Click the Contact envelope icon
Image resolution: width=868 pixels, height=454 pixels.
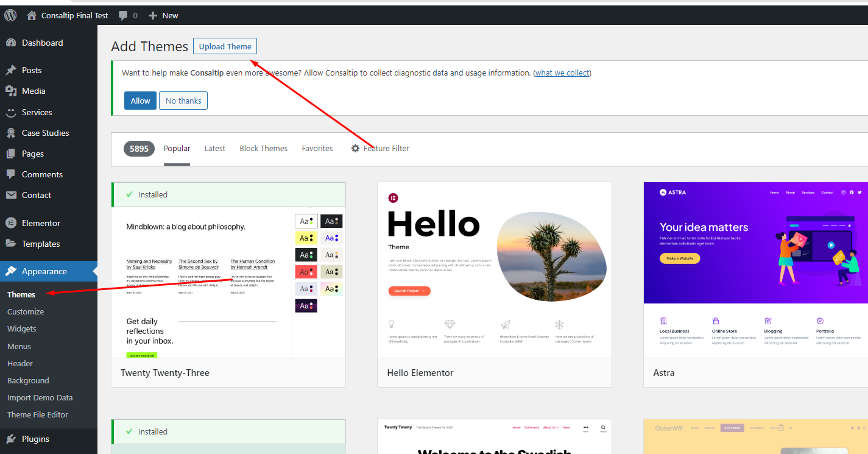[x=11, y=195]
